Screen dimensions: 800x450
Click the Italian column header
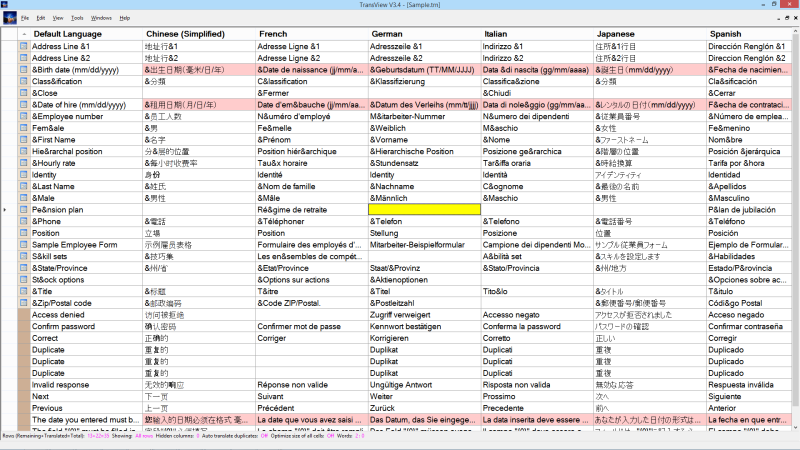[537, 34]
